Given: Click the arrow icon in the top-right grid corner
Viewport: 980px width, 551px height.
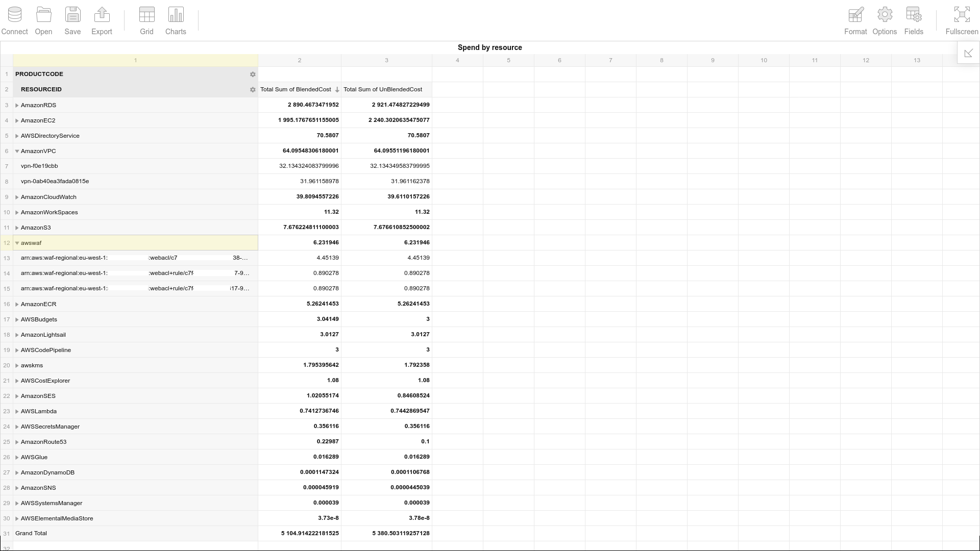Looking at the screenshot, I should click(x=969, y=53).
